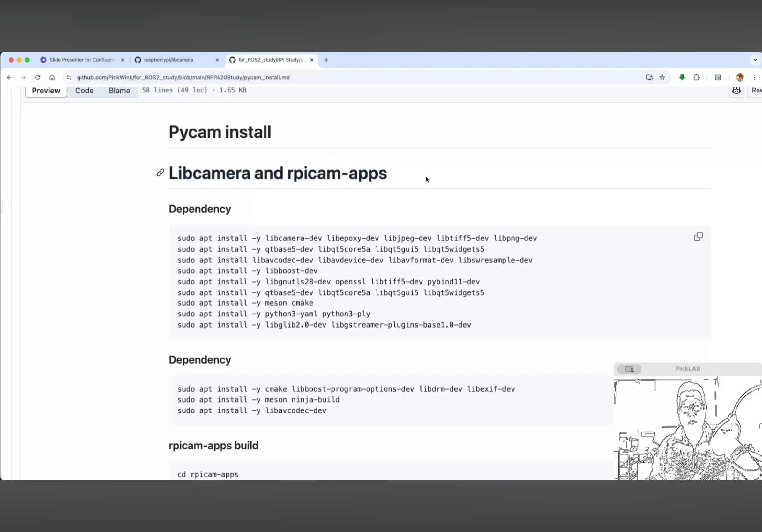The height and width of the screenshot is (532, 762).
Task: Click the install app icon in address bar
Action: click(x=649, y=78)
